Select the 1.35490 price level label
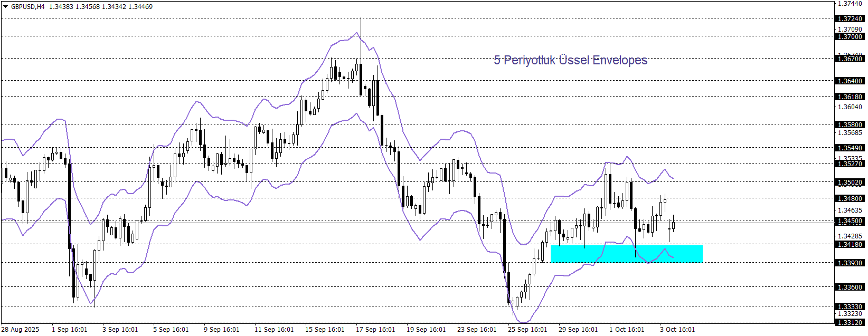Image resolution: width=868 pixels, height=336 pixels. pos(850,148)
